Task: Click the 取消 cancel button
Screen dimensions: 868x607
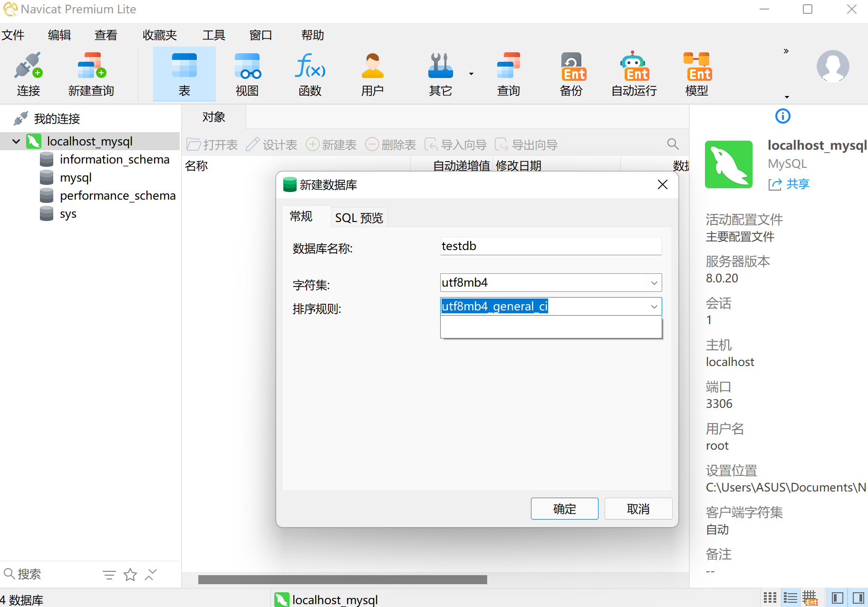Action: 638,509
